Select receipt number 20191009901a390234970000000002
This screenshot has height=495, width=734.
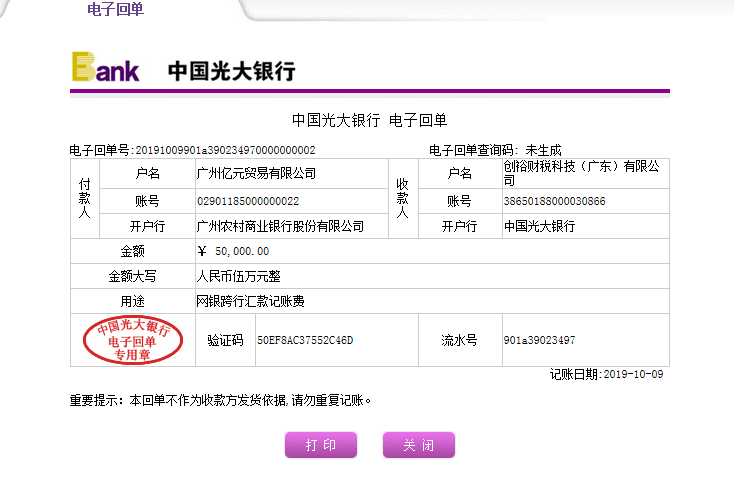[225, 150]
